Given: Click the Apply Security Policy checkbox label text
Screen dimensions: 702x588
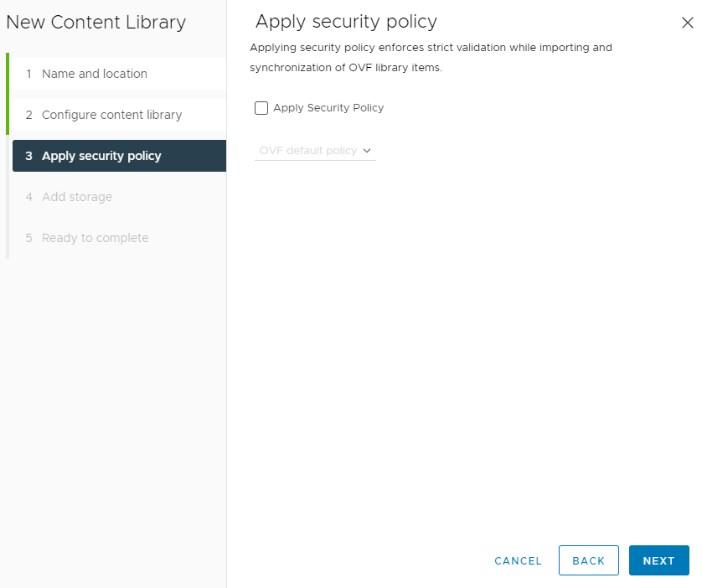Looking at the screenshot, I should point(328,108).
